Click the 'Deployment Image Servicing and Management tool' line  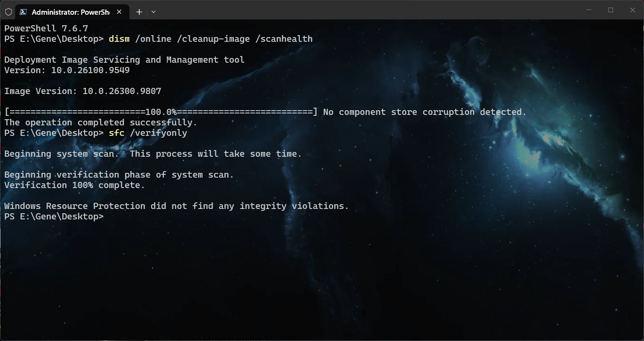125,60
